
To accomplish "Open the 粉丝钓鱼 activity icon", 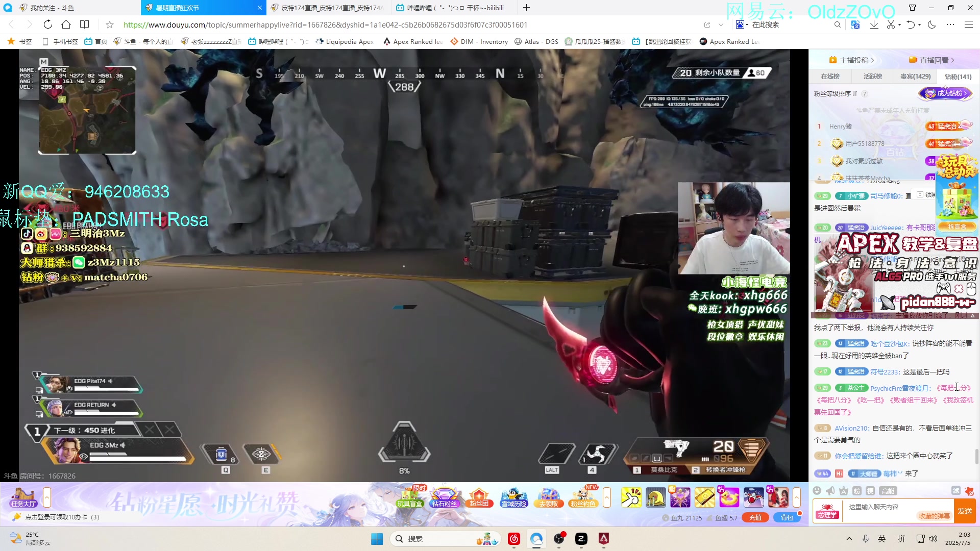I will pyautogui.click(x=583, y=497).
